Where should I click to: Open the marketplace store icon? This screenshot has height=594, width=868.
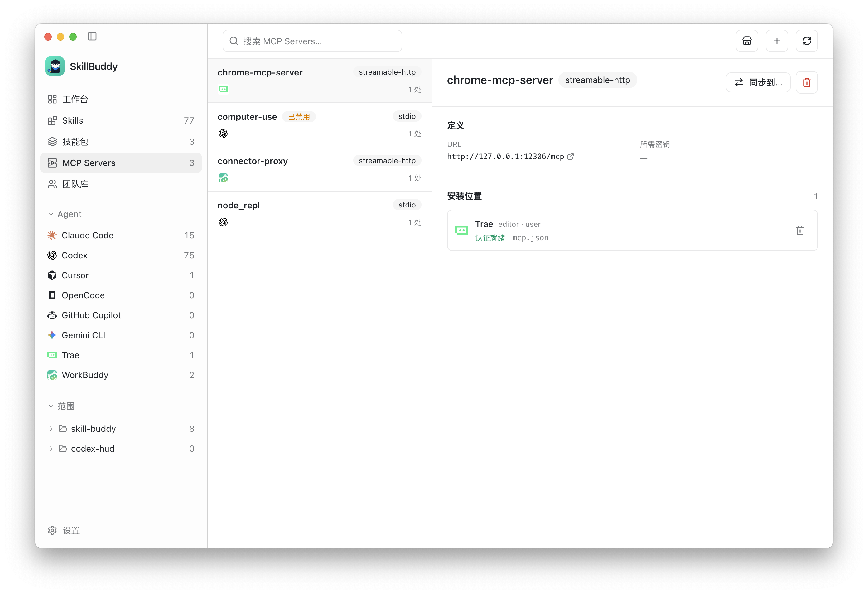(747, 41)
